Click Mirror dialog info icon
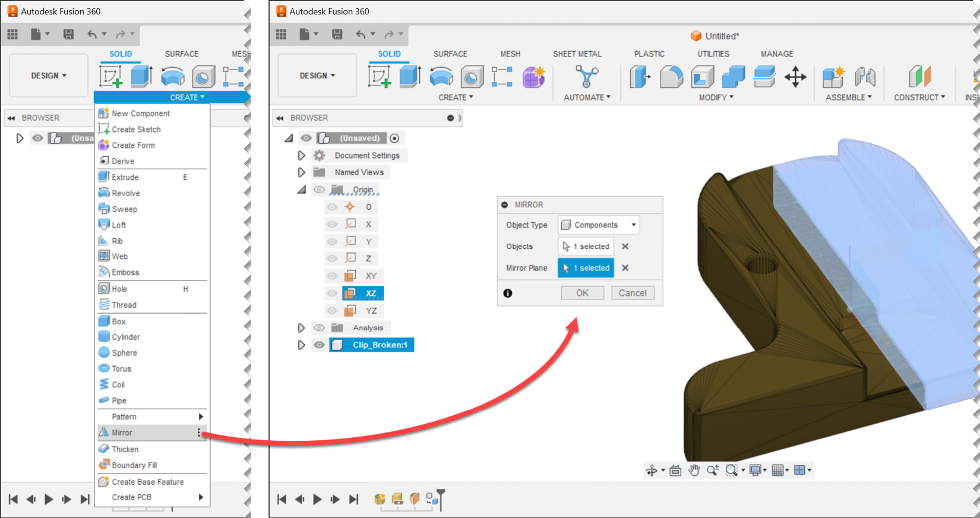 pyautogui.click(x=508, y=293)
